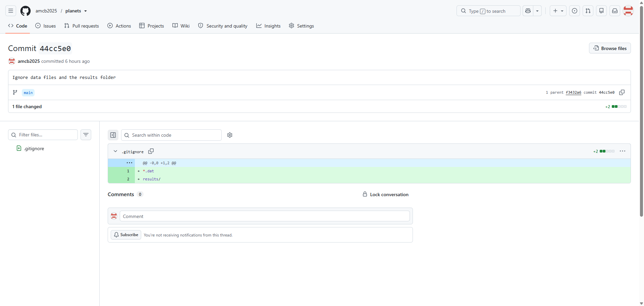
Task: Open the create new plus dropdown
Action: [558, 11]
